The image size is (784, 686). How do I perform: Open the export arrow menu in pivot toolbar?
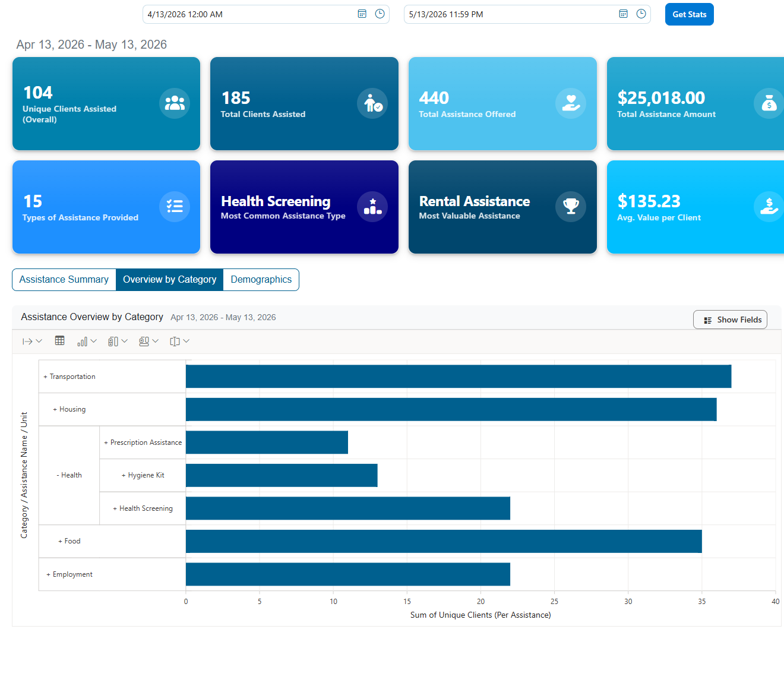[32, 342]
